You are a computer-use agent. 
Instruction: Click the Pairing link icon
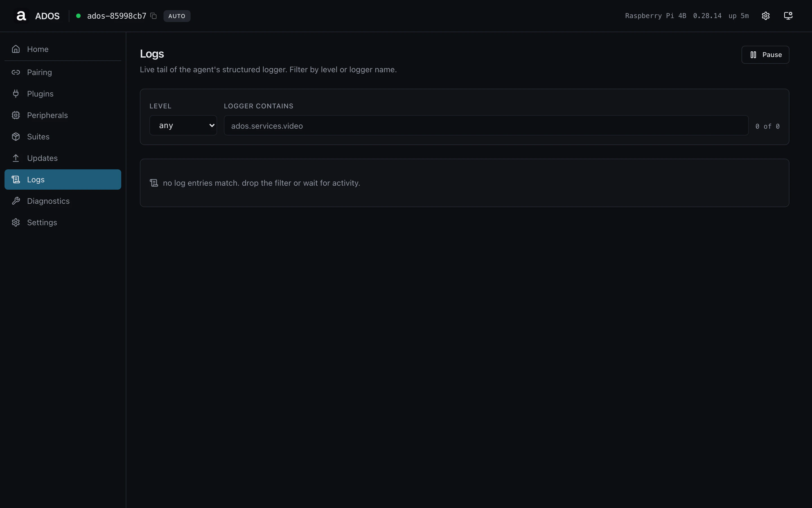pos(16,72)
